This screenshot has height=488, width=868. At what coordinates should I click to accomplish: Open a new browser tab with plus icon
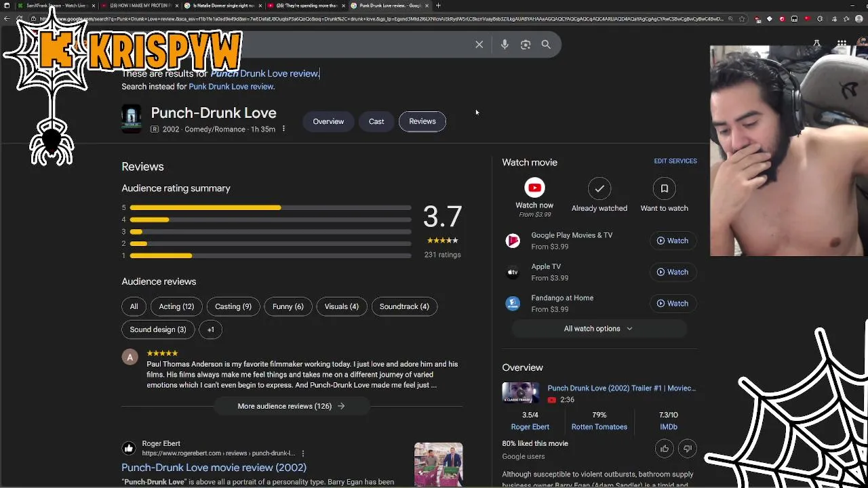tap(438, 5)
